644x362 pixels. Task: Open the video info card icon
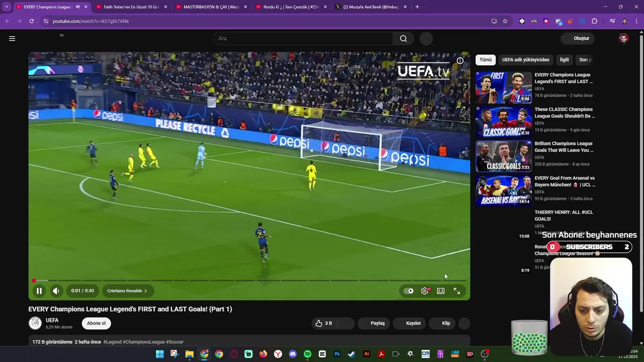pyautogui.click(x=460, y=61)
